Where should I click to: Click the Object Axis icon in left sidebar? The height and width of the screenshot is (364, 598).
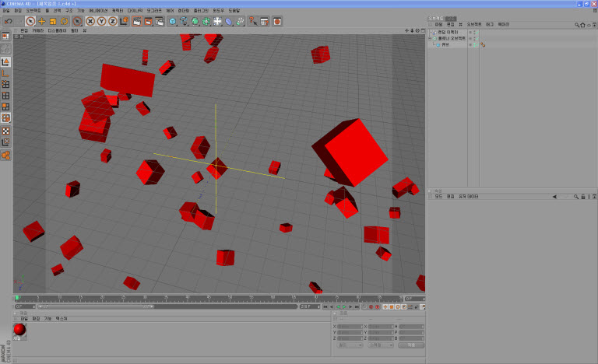pyautogui.click(x=5, y=73)
